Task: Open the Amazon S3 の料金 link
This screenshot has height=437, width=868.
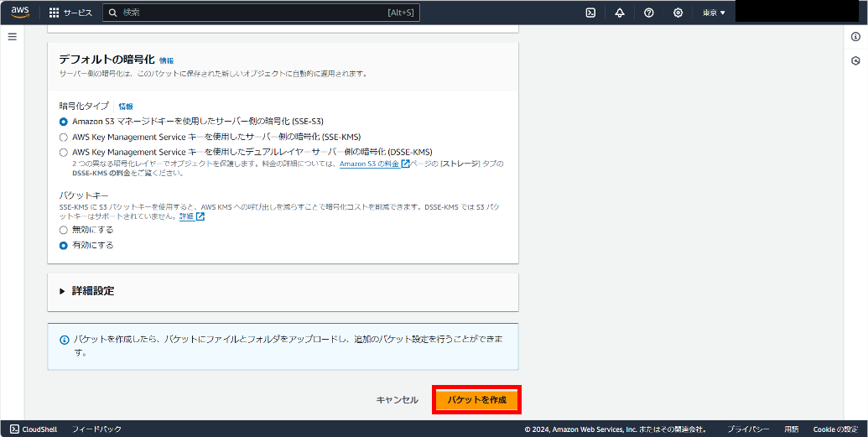Action: point(369,164)
